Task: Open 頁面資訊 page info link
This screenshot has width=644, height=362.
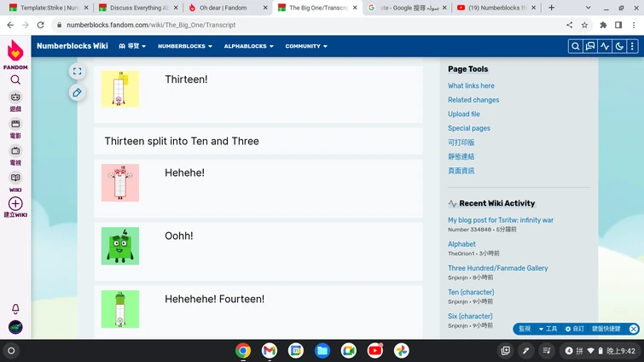Action: click(x=461, y=171)
